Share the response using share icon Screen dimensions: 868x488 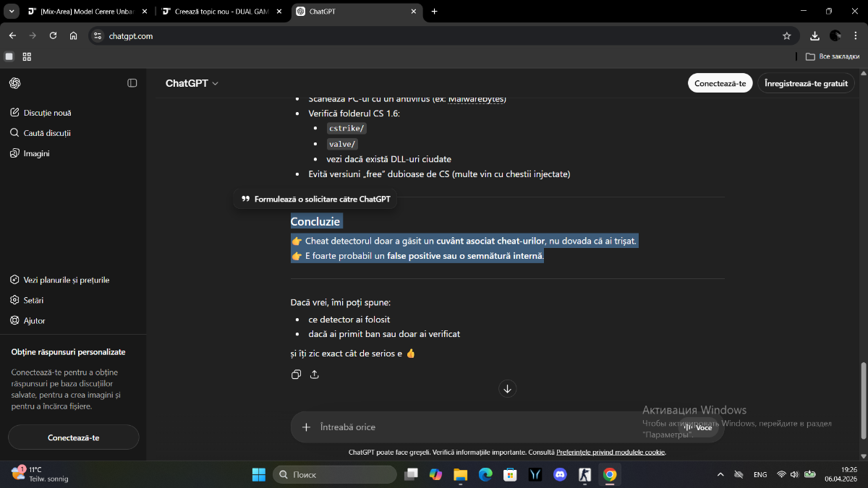point(315,374)
